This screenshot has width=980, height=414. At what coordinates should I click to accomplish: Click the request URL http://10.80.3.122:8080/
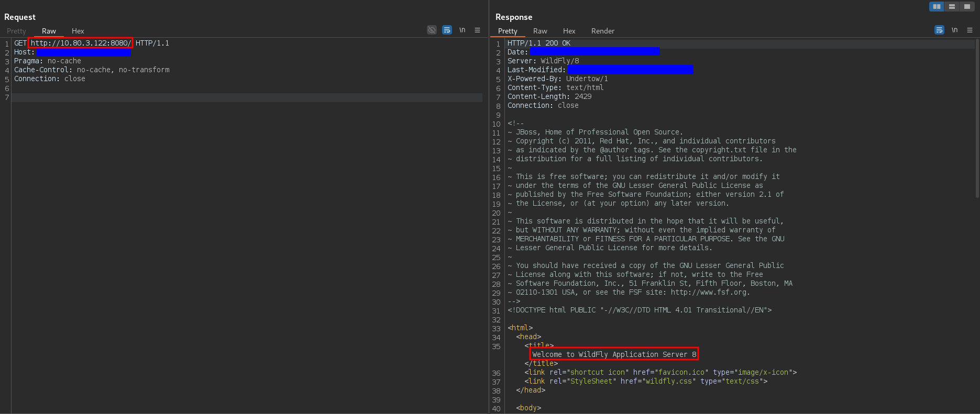[x=81, y=43]
